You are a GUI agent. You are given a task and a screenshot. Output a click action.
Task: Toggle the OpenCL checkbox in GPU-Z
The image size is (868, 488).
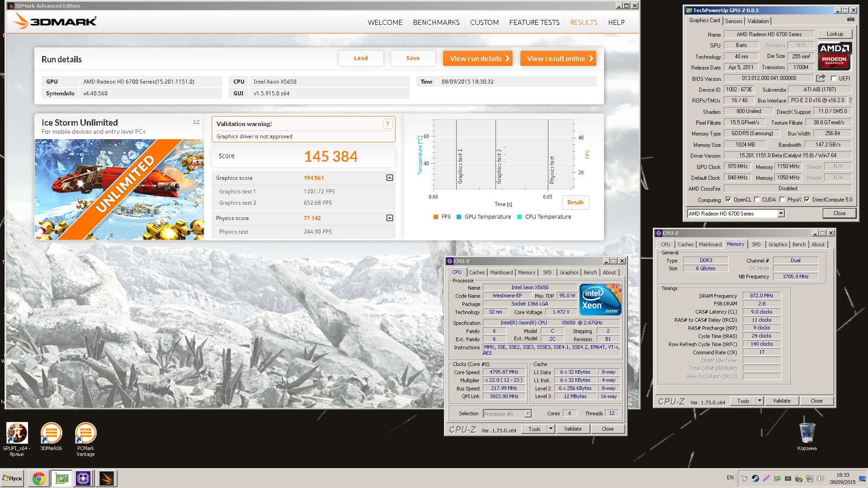tap(728, 199)
